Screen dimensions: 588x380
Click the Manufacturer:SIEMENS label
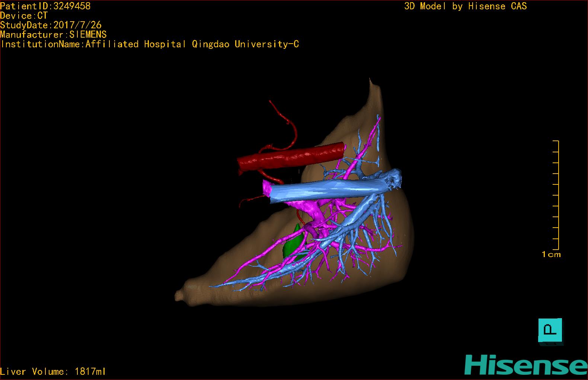[53, 35]
